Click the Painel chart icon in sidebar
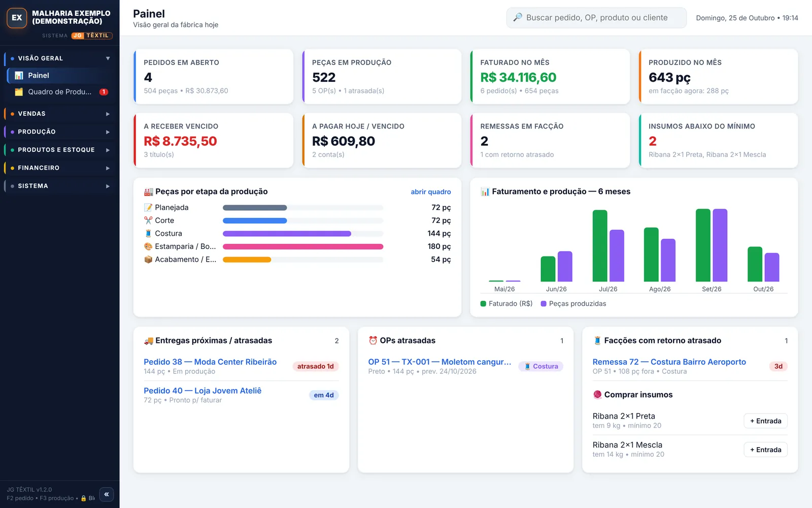The height and width of the screenshot is (508, 812). click(x=19, y=75)
